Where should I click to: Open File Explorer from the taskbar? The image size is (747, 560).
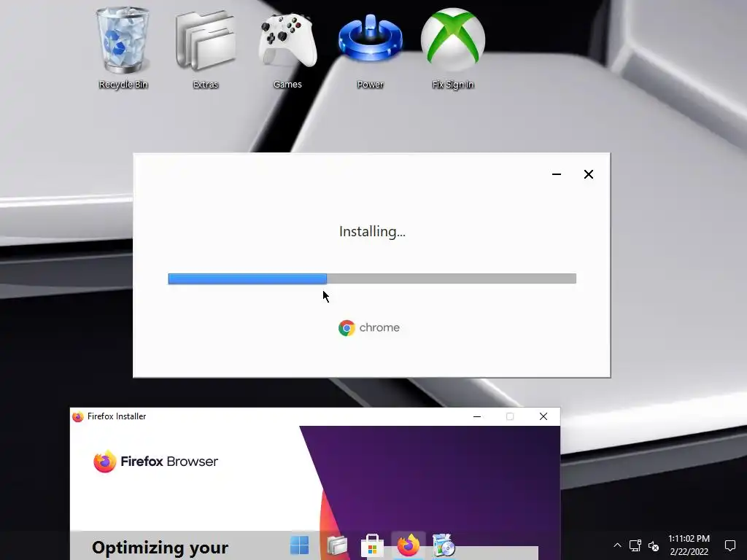point(337,545)
